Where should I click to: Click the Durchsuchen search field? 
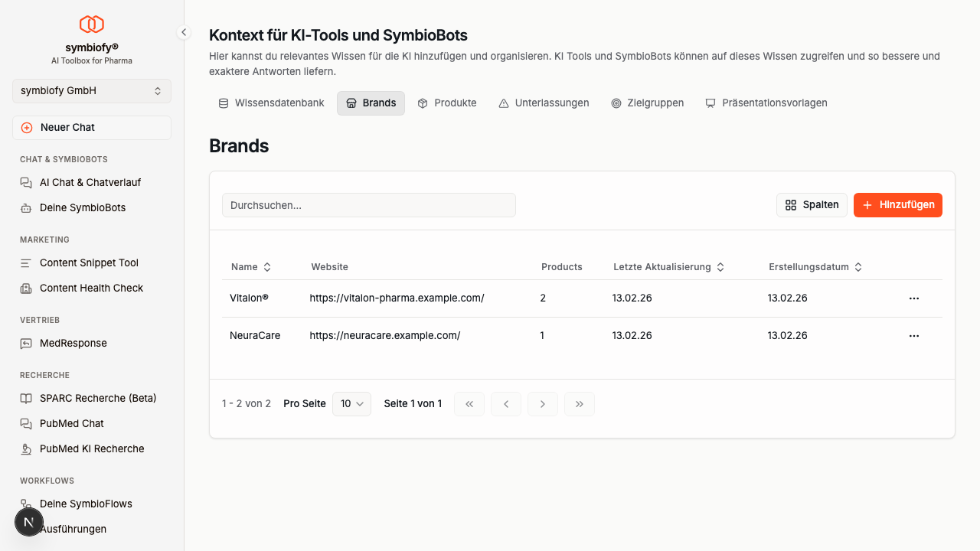coord(368,205)
